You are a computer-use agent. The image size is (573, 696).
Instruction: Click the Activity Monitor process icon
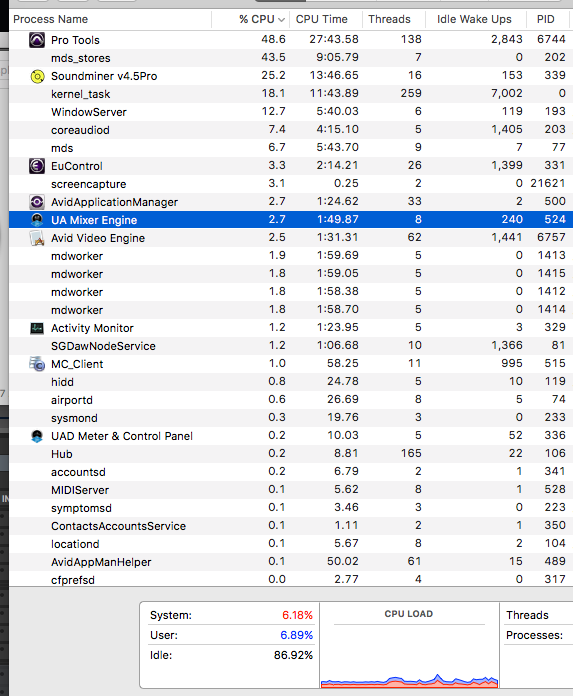tap(37, 328)
